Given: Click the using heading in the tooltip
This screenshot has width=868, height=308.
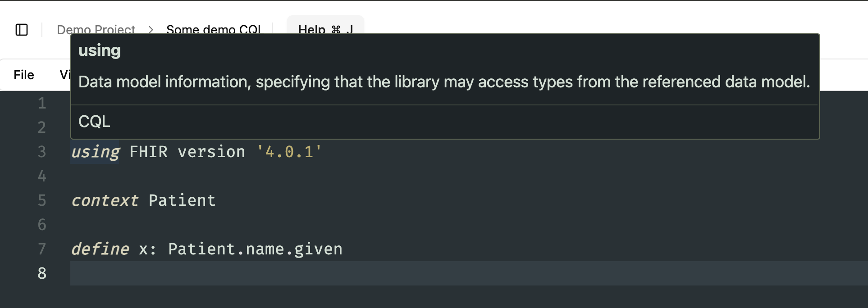Looking at the screenshot, I should [x=99, y=50].
